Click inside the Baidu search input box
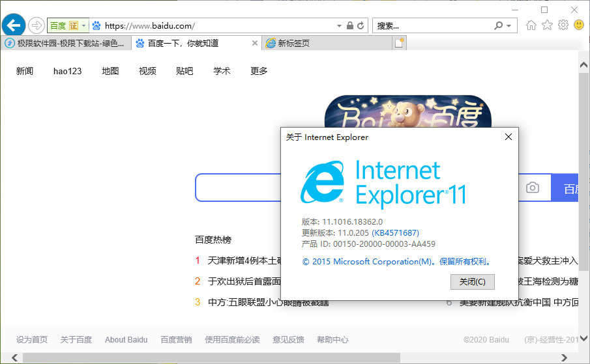Screen dimensions: 590x364 238,188
